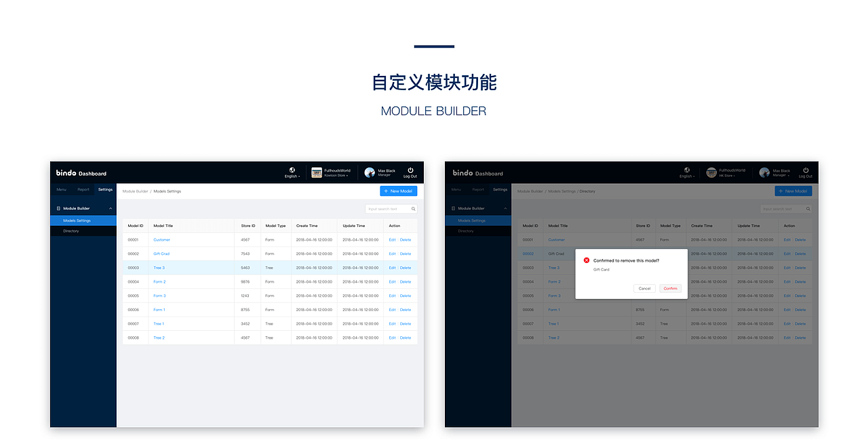The width and height of the screenshot is (868, 446).
Task: Open Manager role dropdown in HK Store dashboard
Action: pos(781,175)
